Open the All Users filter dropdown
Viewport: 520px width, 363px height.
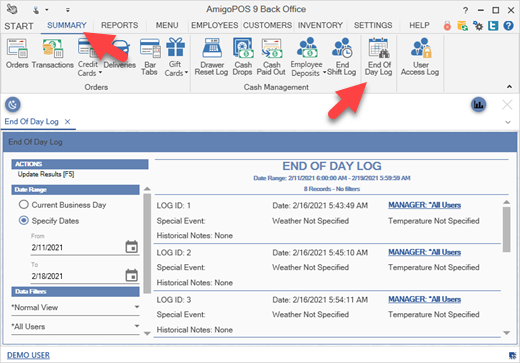[75, 327]
